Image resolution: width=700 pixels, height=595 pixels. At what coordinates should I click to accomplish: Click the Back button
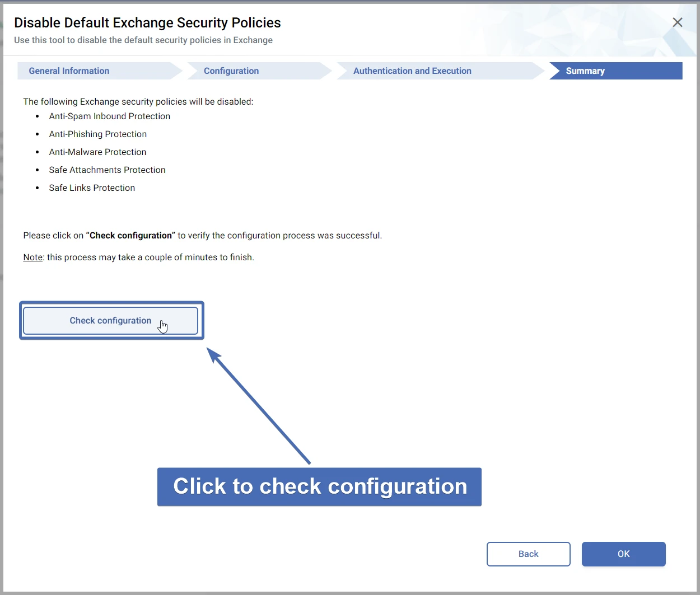pos(528,554)
